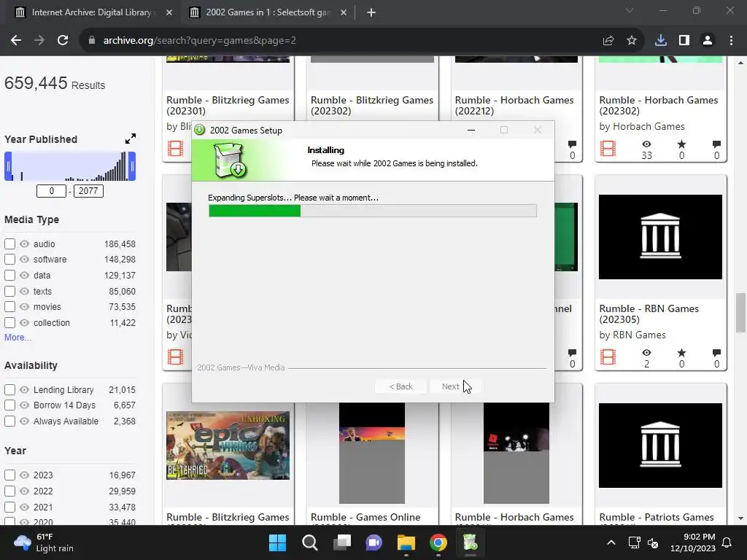Open the Chrome three-dot menu
Image resolution: width=747 pixels, height=560 pixels.
click(x=731, y=41)
